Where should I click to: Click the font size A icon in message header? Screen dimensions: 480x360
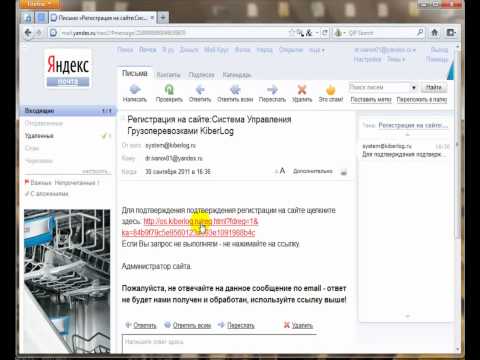pyautogui.click(x=282, y=171)
